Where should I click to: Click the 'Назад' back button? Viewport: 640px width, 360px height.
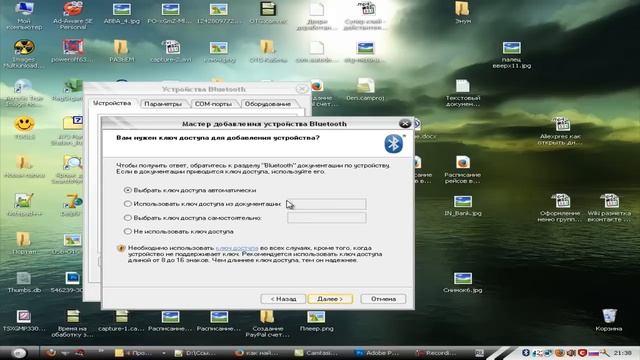click(x=283, y=299)
